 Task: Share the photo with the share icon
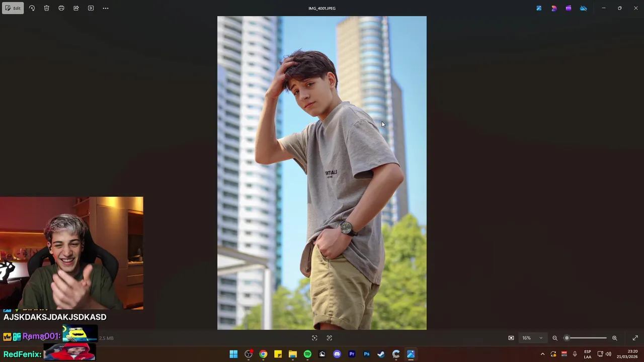coord(76,8)
